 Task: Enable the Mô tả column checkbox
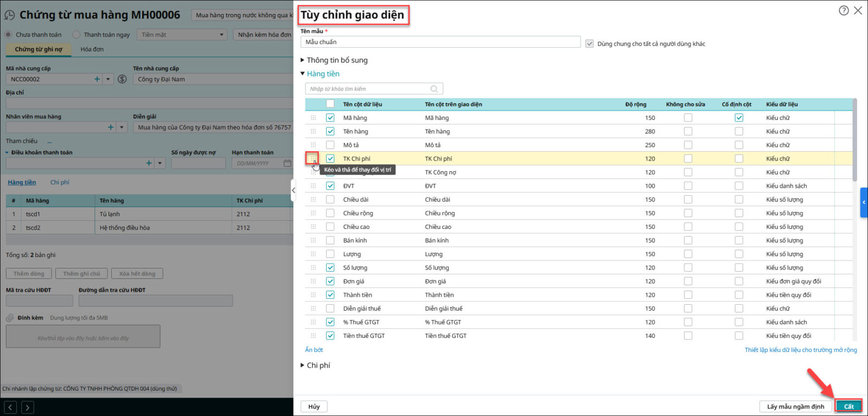pos(330,145)
